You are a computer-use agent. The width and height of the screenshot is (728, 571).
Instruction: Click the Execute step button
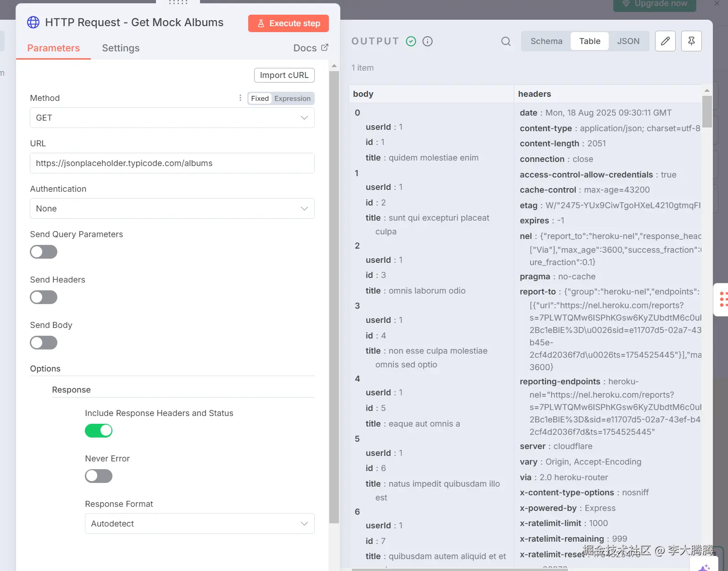click(x=289, y=23)
